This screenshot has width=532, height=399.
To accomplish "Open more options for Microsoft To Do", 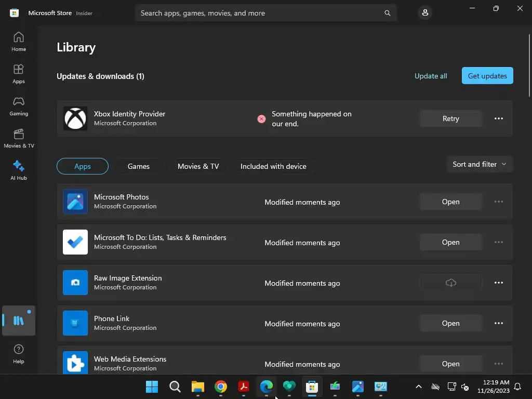I will pos(498,242).
